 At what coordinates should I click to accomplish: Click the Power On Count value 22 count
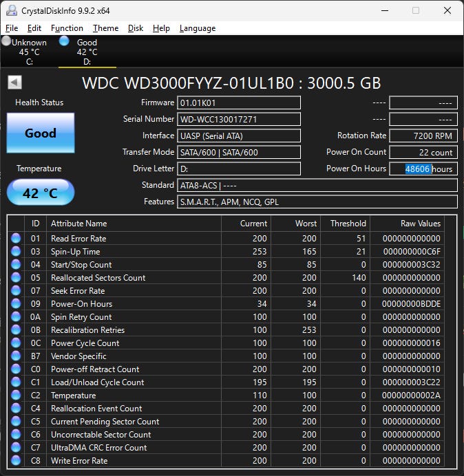coord(423,152)
